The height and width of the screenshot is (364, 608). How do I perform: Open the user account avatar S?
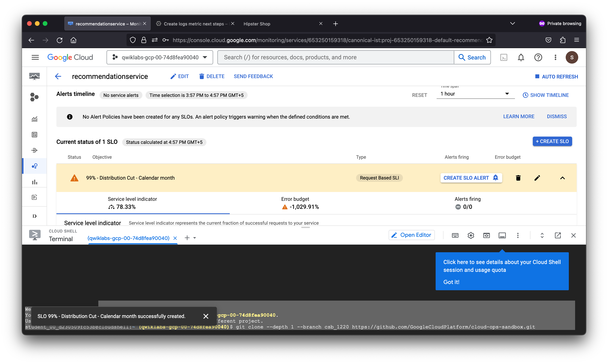click(x=572, y=57)
